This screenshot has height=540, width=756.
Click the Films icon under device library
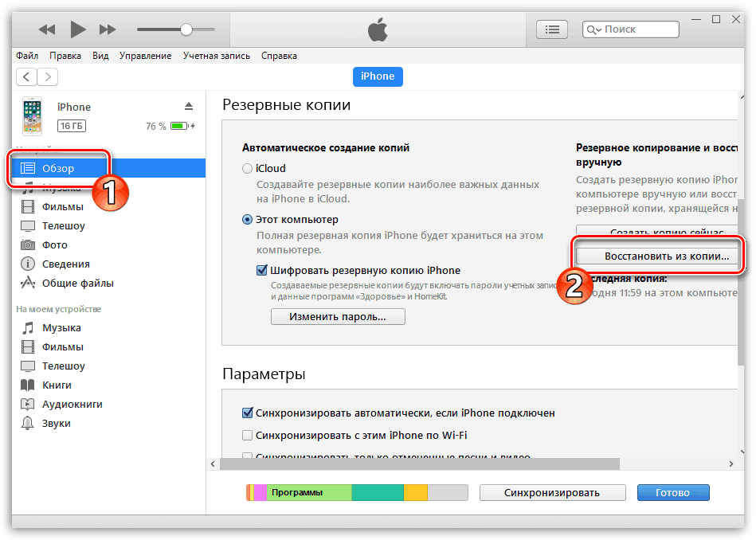29,207
